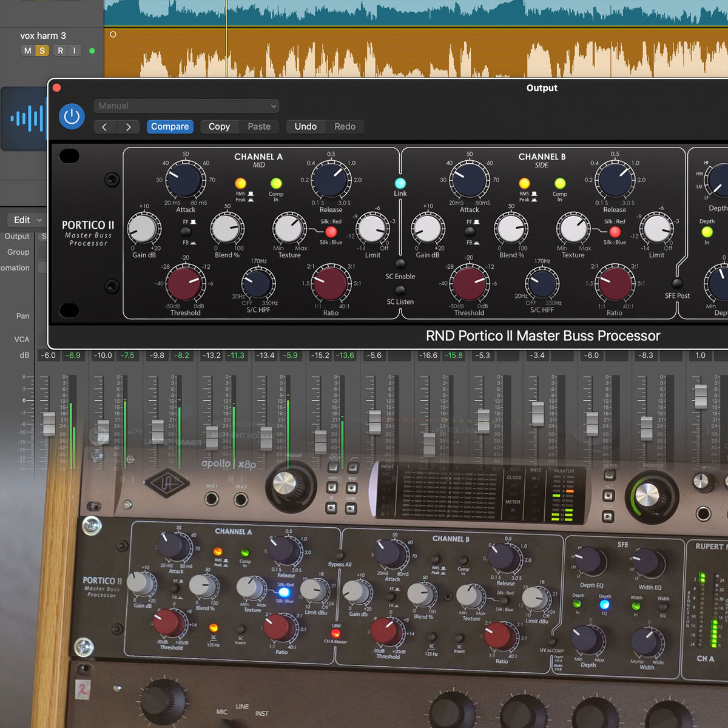
Task: Mute the vox harm 3 track
Action: point(27,51)
